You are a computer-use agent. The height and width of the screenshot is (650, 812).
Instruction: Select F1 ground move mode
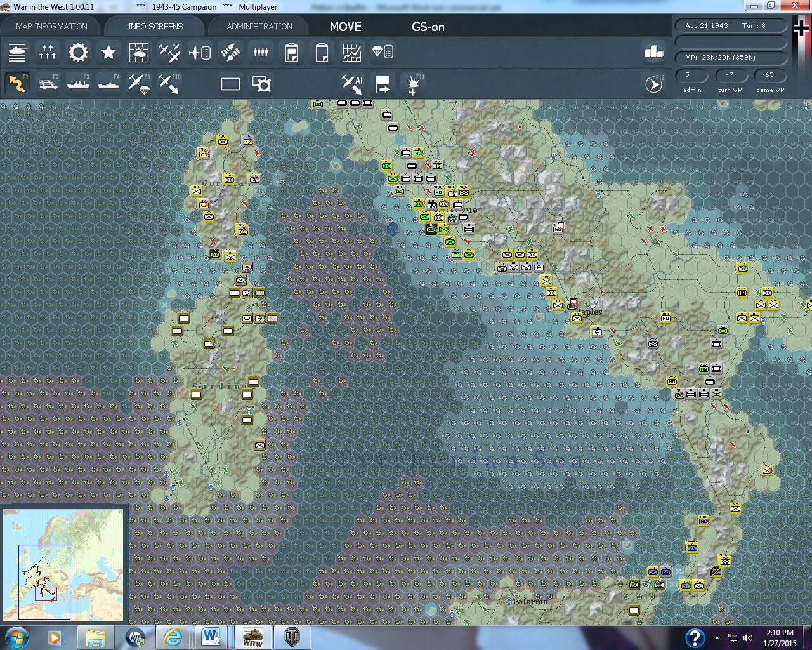pyautogui.click(x=17, y=83)
